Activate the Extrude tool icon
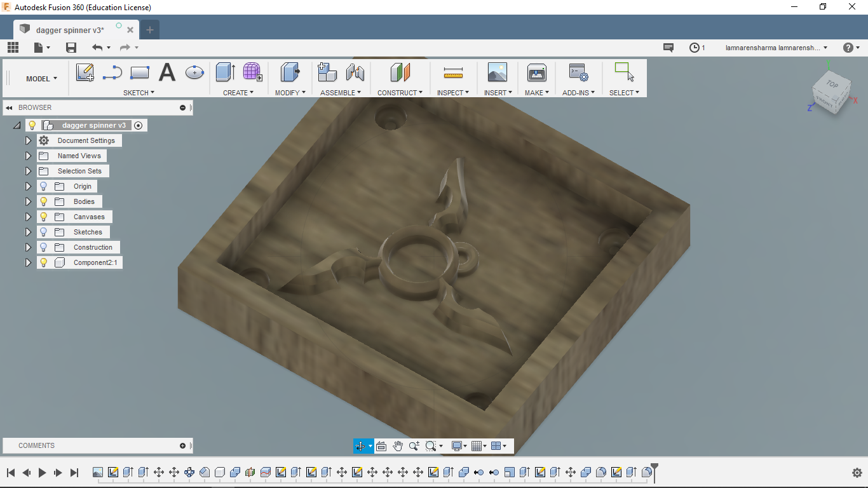 [225, 72]
